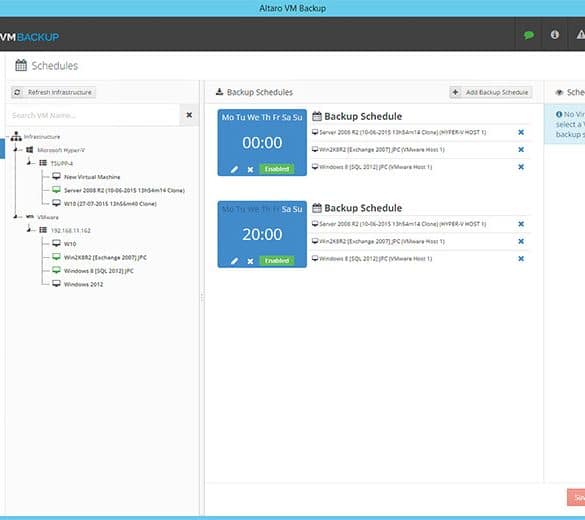Click the Backup Schedules download icon
This screenshot has height=520, width=585.
coord(219,92)
